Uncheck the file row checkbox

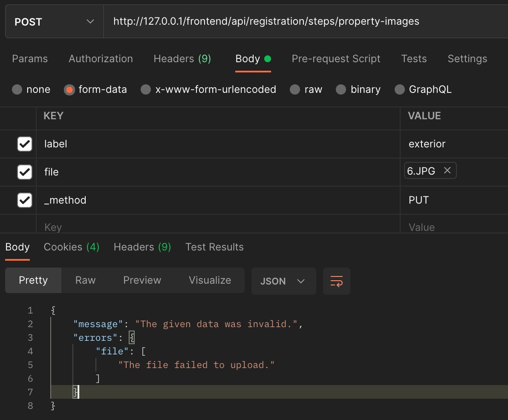click(25, 172)
